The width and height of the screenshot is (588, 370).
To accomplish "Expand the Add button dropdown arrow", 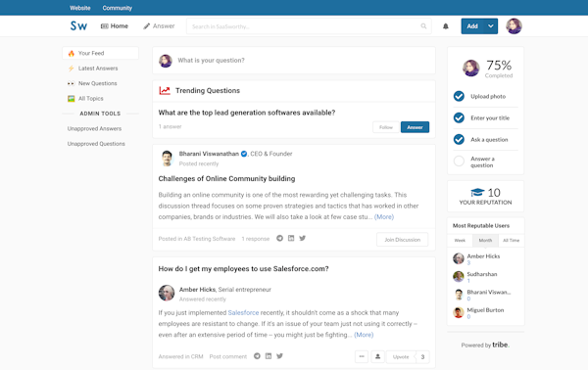I will 491,26.
